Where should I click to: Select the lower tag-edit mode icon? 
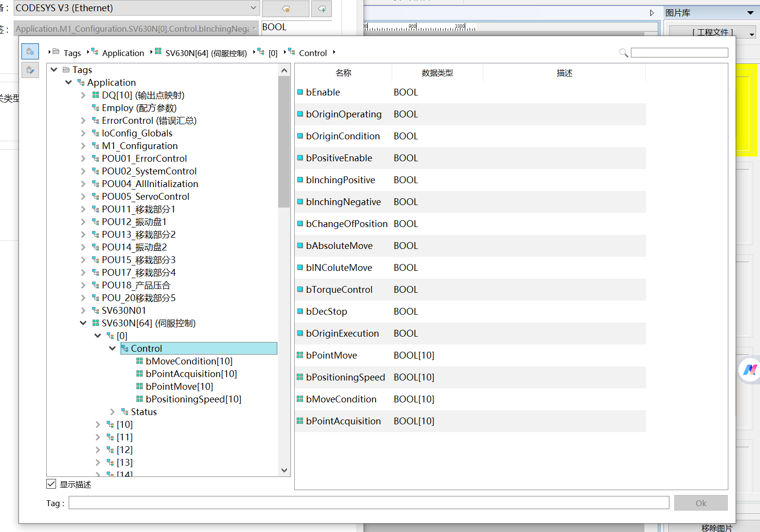[30, 70]
